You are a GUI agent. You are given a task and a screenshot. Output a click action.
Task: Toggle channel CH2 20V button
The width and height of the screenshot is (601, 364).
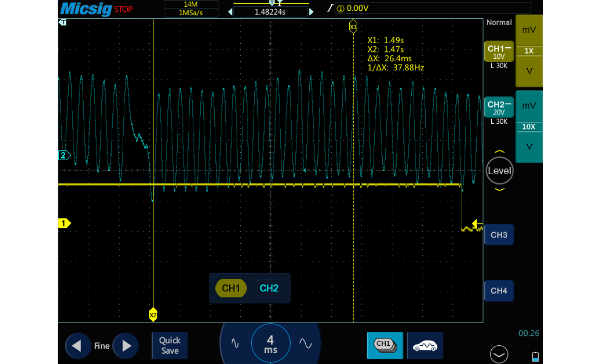point(499,108)
